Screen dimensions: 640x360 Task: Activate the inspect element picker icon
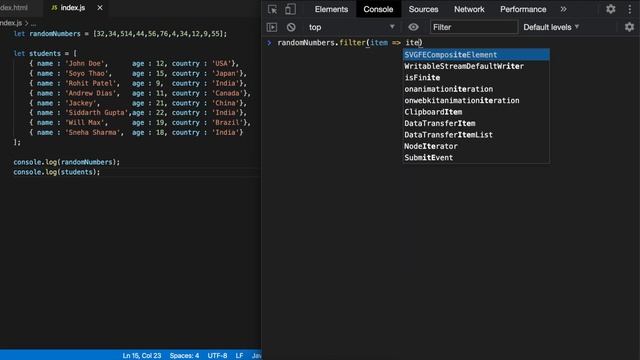pyautogui.click(x=272, y=9)
